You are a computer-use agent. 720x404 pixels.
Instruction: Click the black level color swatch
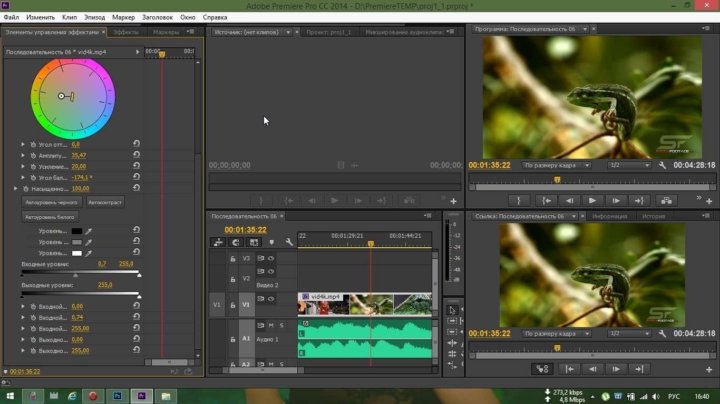77,231
